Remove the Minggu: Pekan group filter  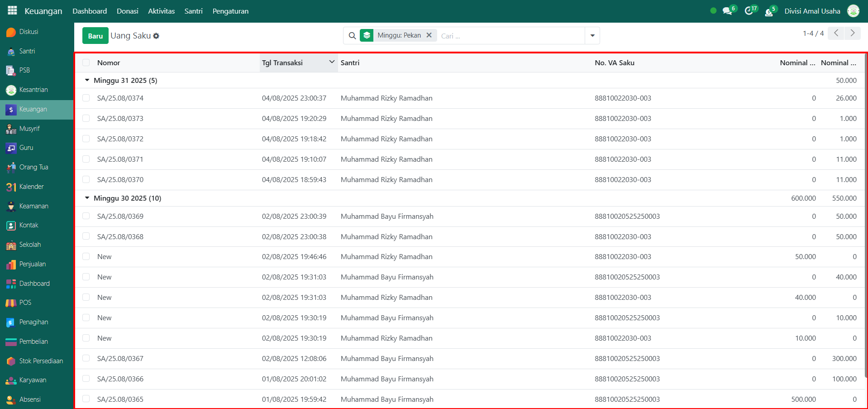429,35
